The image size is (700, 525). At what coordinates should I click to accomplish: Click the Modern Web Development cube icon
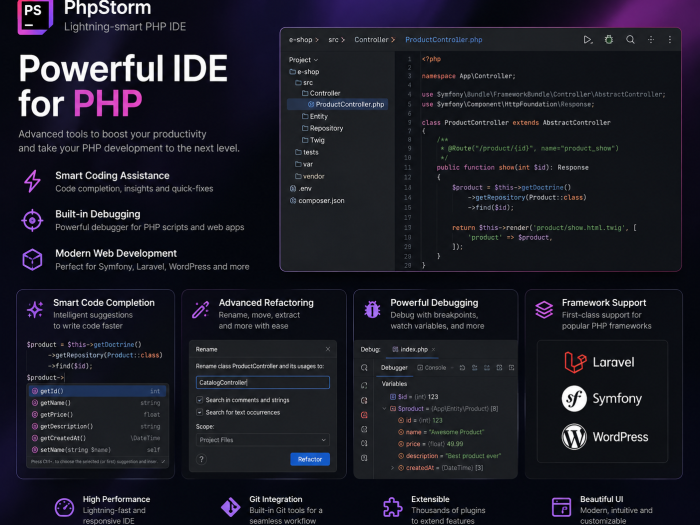point(32,259)
